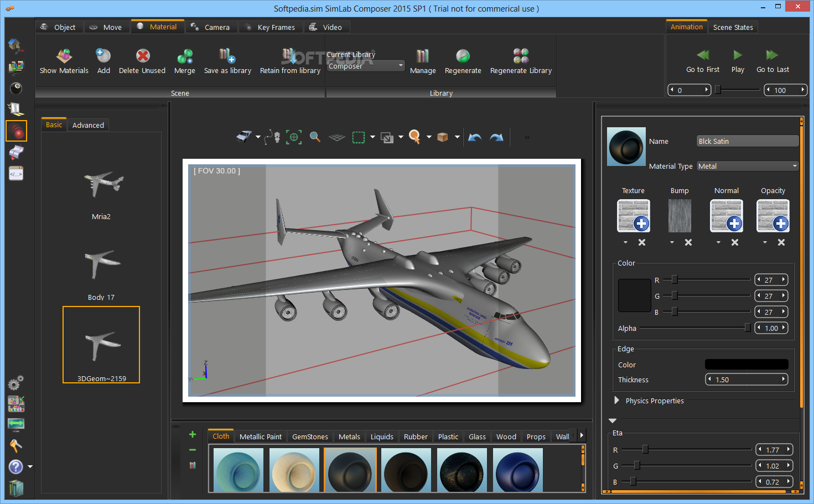The height and width of the screenshot is (504, 814).
Task: Toggle the ground grid icon
Action: pyautogui.click(x=336, y=137)
